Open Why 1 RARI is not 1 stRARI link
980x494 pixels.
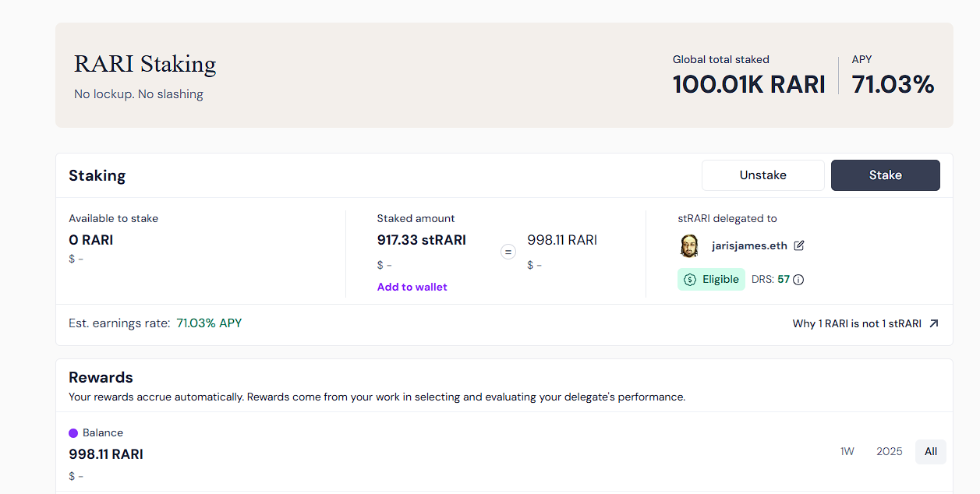pos(857,323)
